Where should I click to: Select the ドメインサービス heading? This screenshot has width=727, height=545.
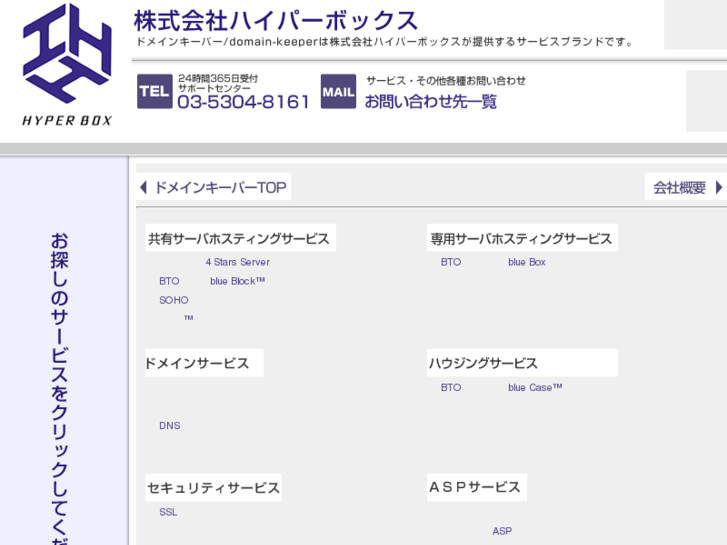click(x=204, y=363)
